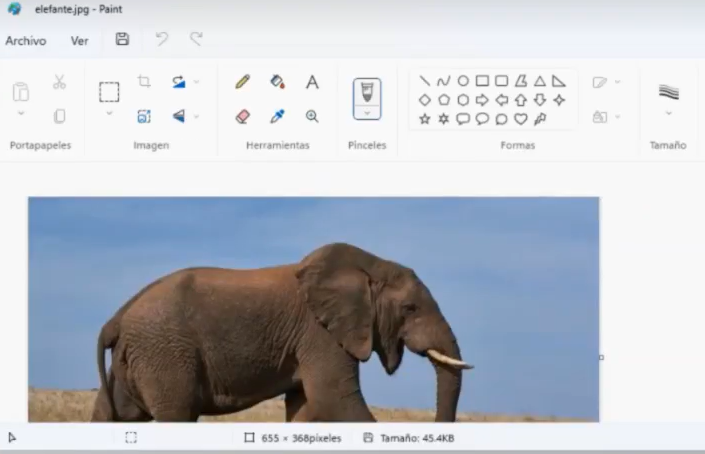Select the Magnifier zoom tool
The width and height of the screenshot is (705, 454).
[x=312, y=116]
